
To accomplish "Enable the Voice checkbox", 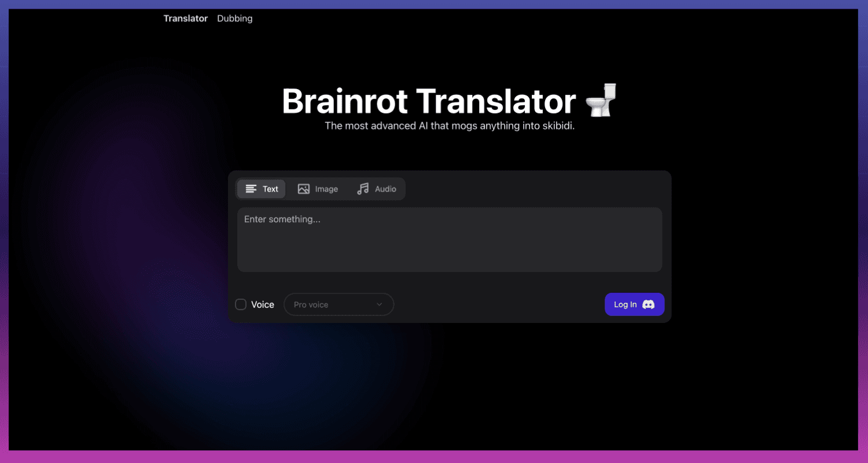I will point(241,304).
